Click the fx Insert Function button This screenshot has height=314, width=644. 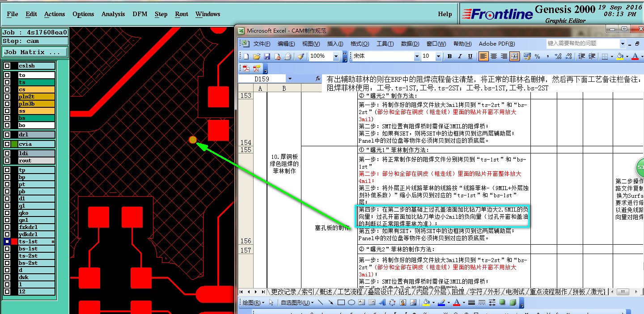pyautogui.click(x=318, y=79)
